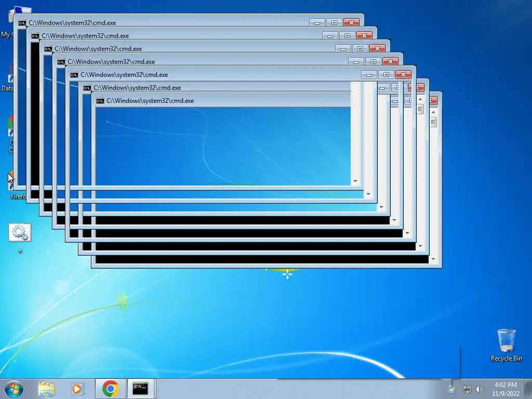Click the title bar text of the last cmd window
The image size is (532, 399).
click(x=150, y=101)
